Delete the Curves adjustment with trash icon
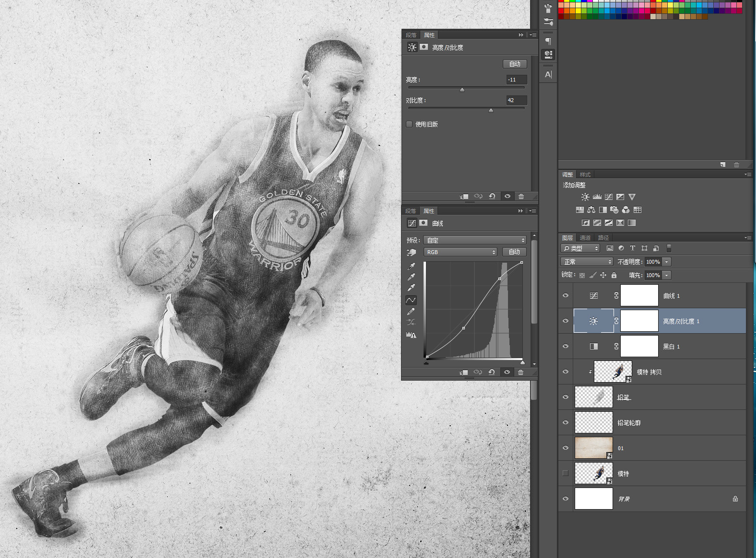Screen dimensions: 756x558 pyautogui.click(x=520, y=372)
